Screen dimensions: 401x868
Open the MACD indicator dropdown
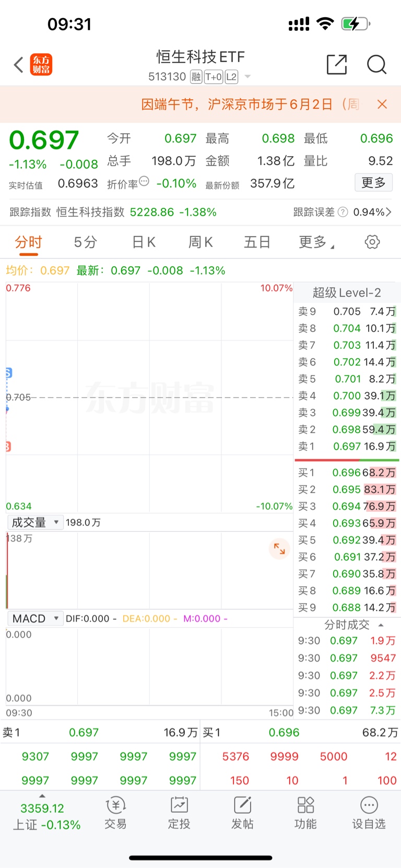click(x=35, y=618)
